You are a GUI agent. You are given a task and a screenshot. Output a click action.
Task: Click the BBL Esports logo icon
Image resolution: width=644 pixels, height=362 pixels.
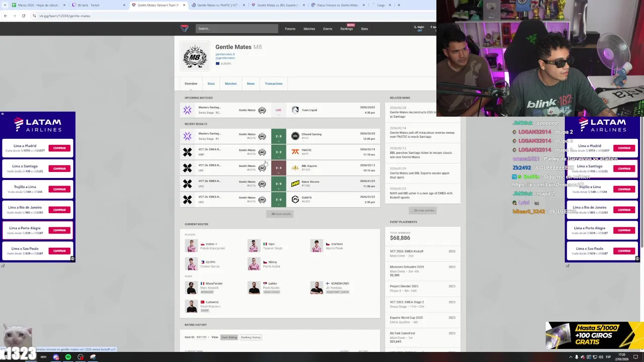tap(295, 168)
